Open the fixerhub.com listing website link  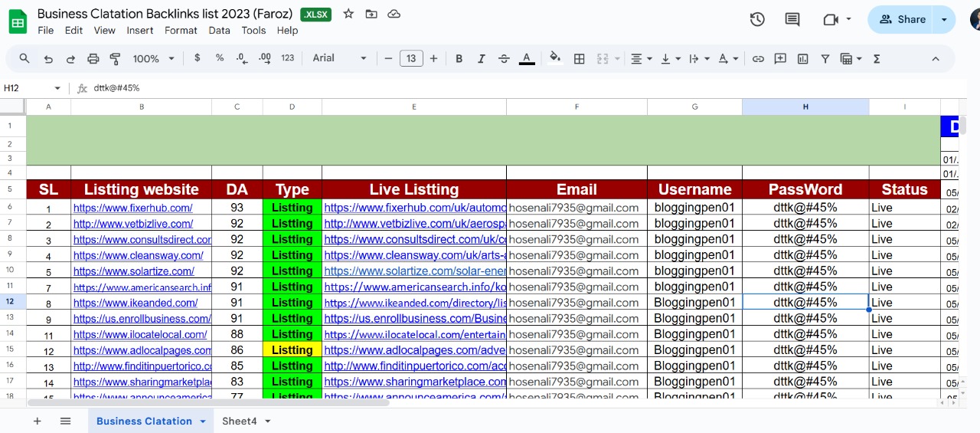pyautogui.click(x=132, y=208)
